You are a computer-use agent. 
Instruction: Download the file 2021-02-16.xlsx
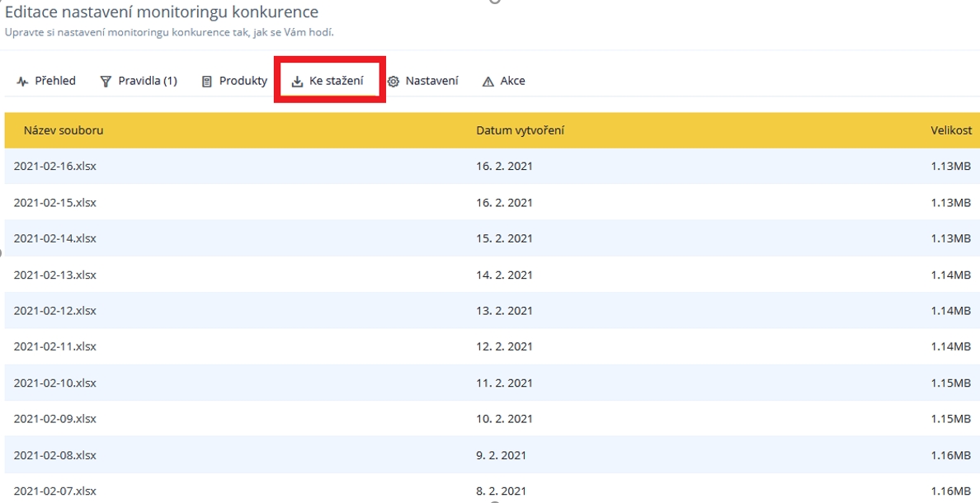pos(55,166)
